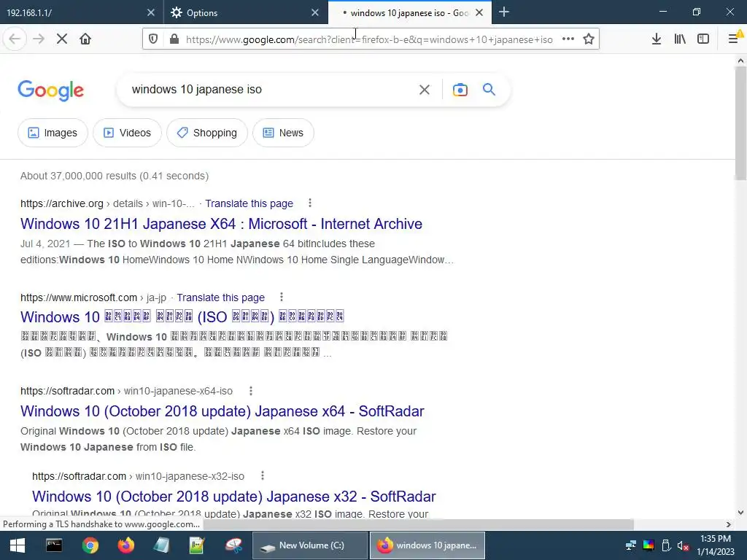Viewport: 747px width, 560px height.
Task: Launch Google Chrome from taskbar
Action: click(x=90, y=545)
